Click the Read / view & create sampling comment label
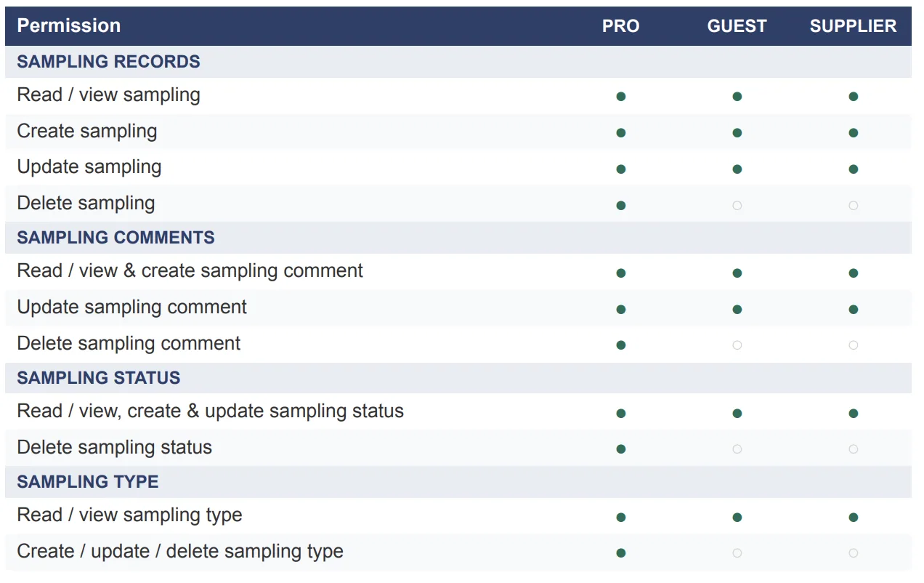924x583 pixels. point(190,271)
